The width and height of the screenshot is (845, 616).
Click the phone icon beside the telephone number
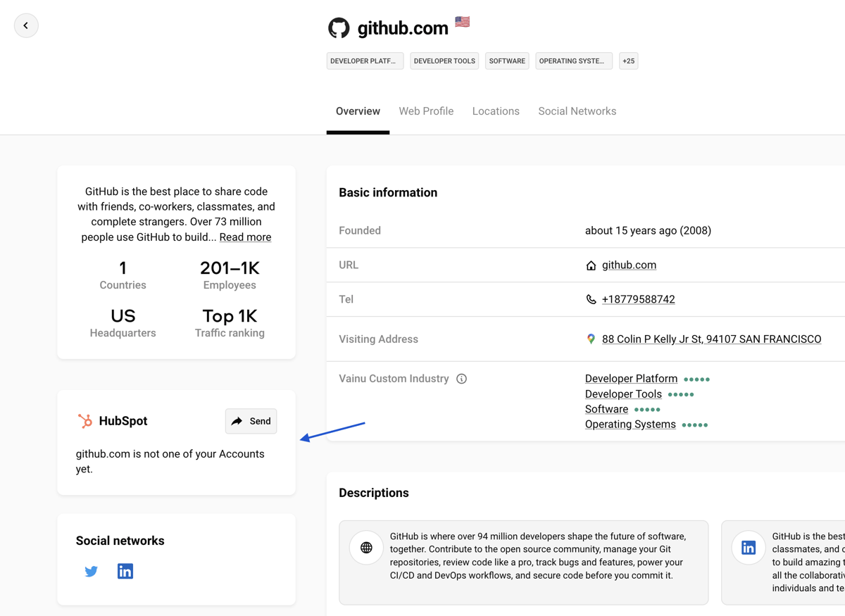(x=591, y=300)
